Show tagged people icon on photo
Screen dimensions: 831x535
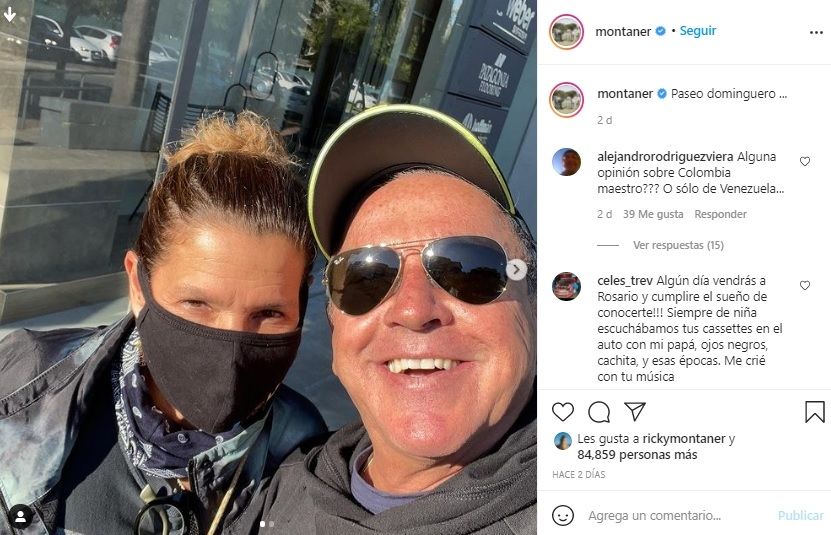pos(20,516)
